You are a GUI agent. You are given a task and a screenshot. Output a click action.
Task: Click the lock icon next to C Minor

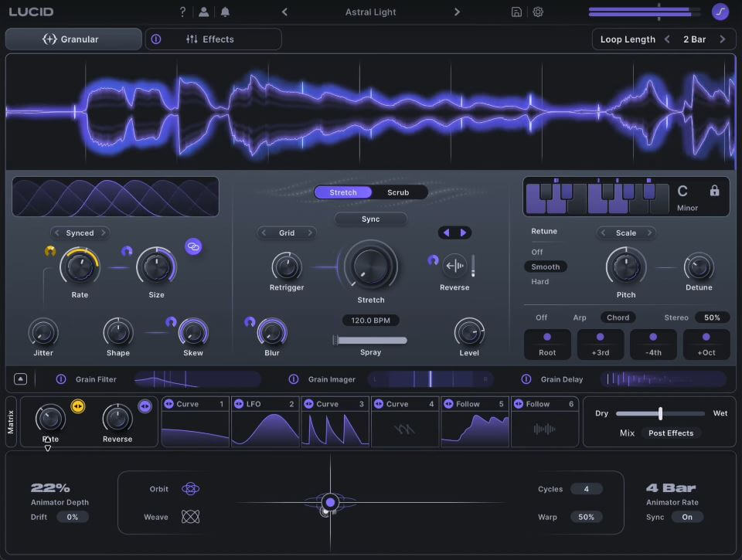click(714, 191)
